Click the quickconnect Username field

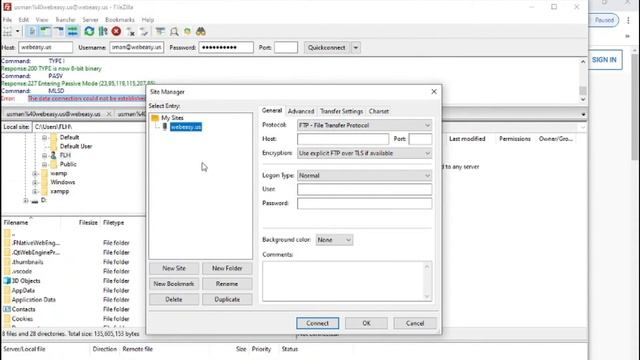pos(136,47)
